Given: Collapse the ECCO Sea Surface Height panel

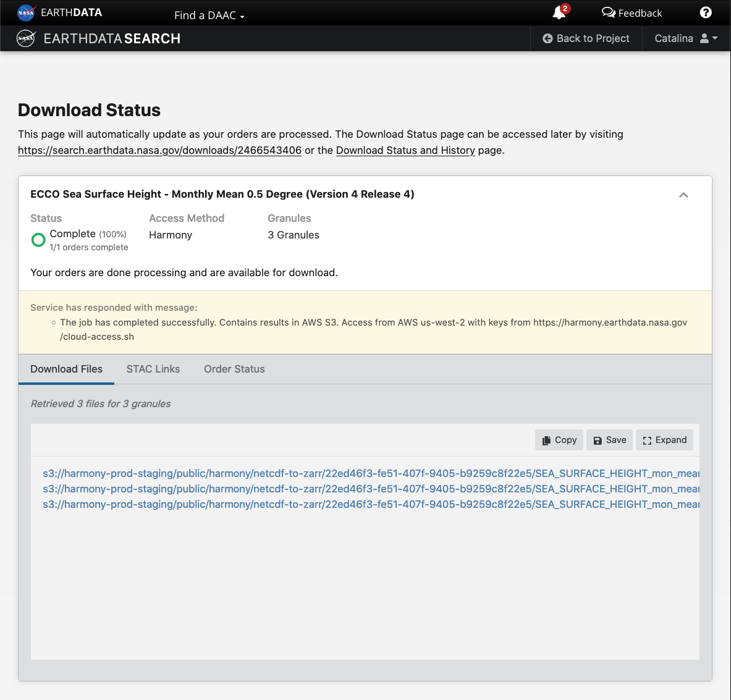Looking at the screenshot, I should click(x=683, y=195).
